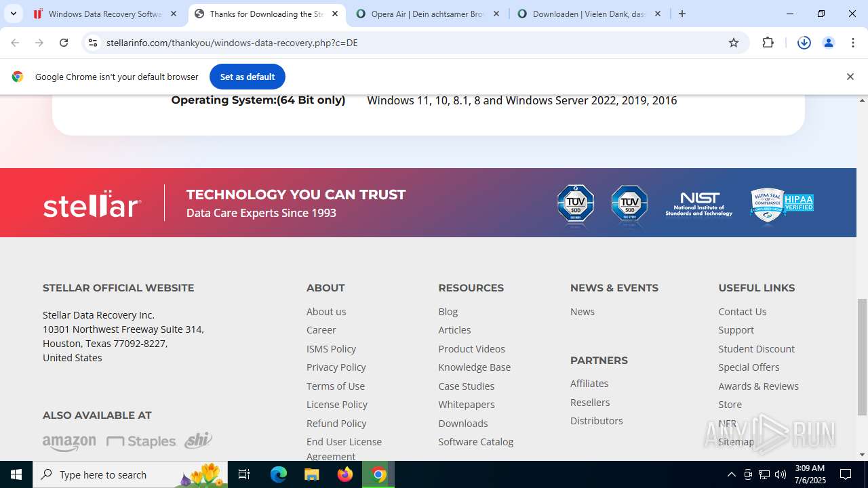The image size is (868, 488).
Task: Open the Software Catalog link
Action: (476, 442)
